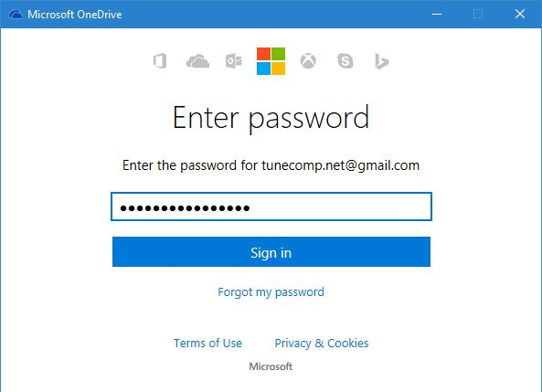The width and height of the screenshot is (542, 392).
Task: Click the grey OneDrive cloud icon
Action: click(197, 61)
